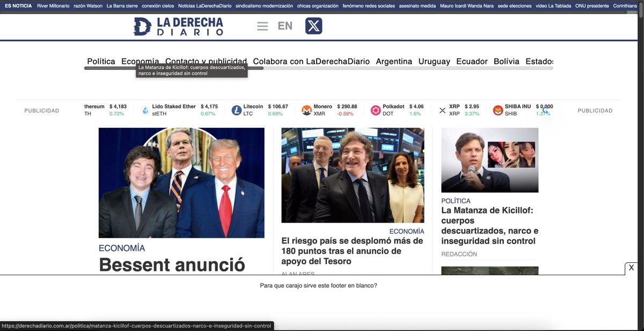The width and height of the screenshot is (644, 331).
Task: Click Polkadot price $ 4.06
Action: coord(416,106)
